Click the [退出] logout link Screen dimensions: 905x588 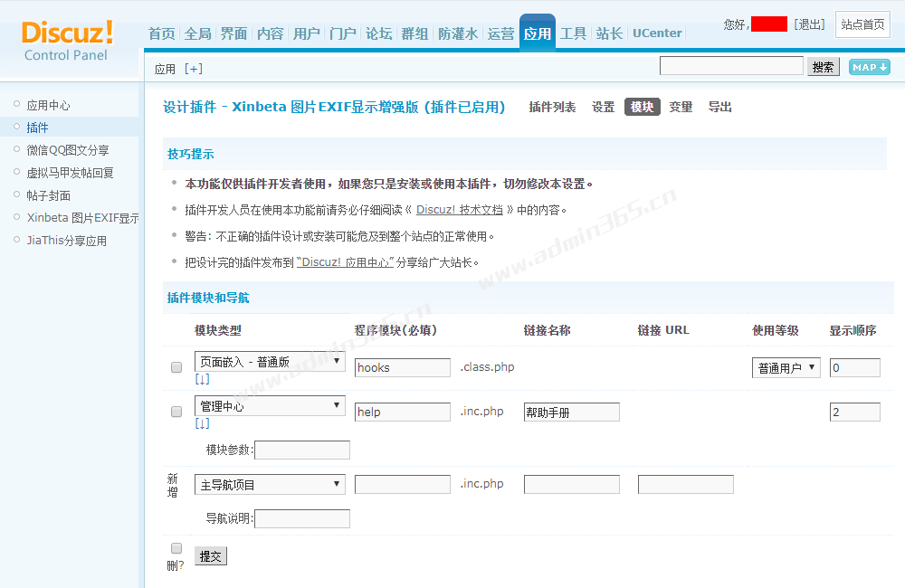809,24
